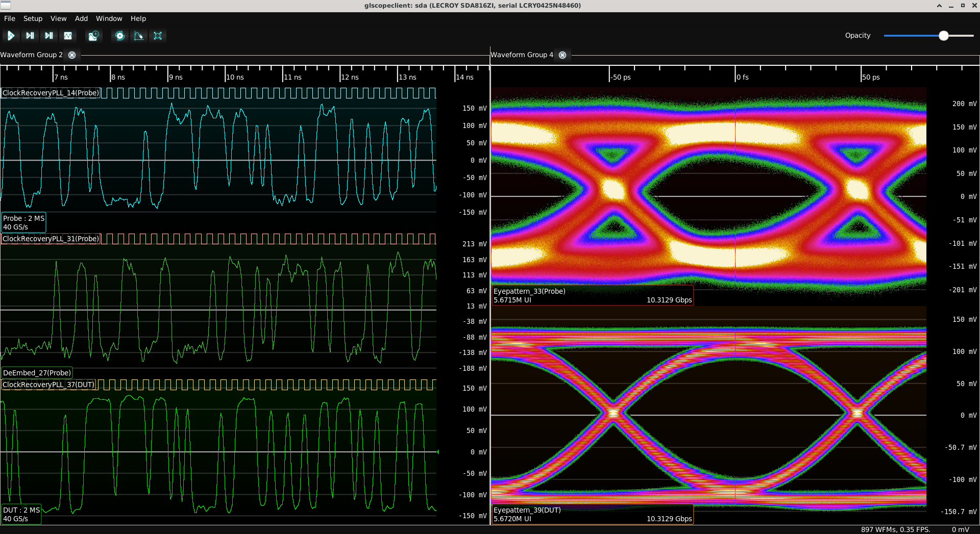The image size is (980, 534).
Task: Open the waveform history clock icon
Action: tap(93, 36)
